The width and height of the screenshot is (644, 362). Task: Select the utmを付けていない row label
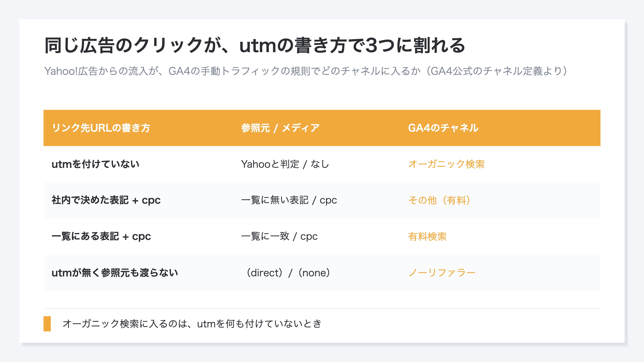tap(96, 164)
